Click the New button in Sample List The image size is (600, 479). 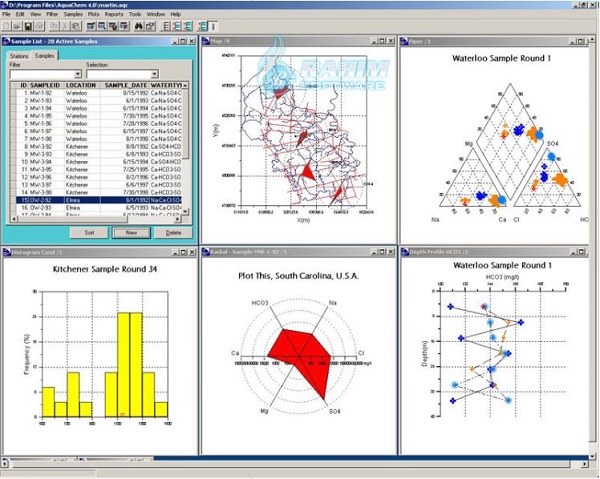tap(131, 233)
